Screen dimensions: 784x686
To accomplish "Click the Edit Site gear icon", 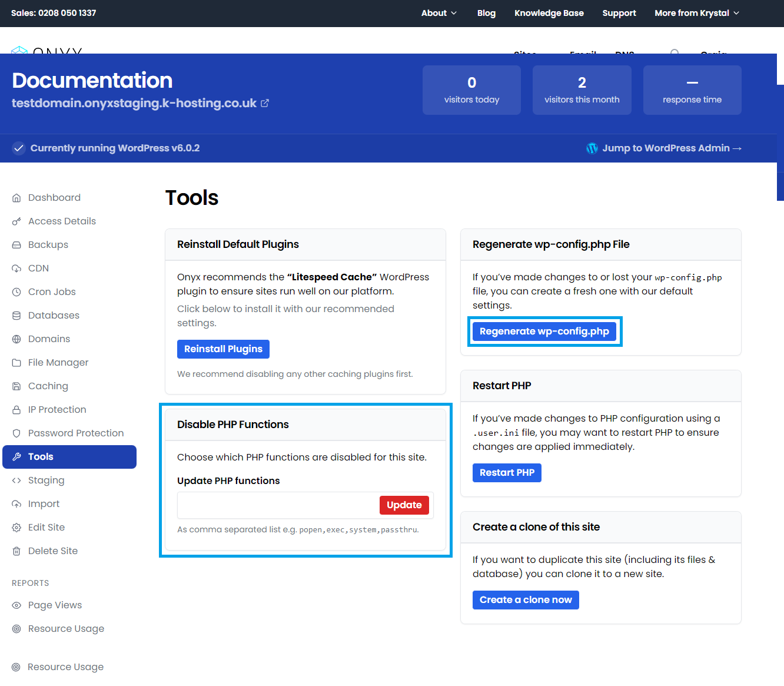I will (x=16, y=528).
